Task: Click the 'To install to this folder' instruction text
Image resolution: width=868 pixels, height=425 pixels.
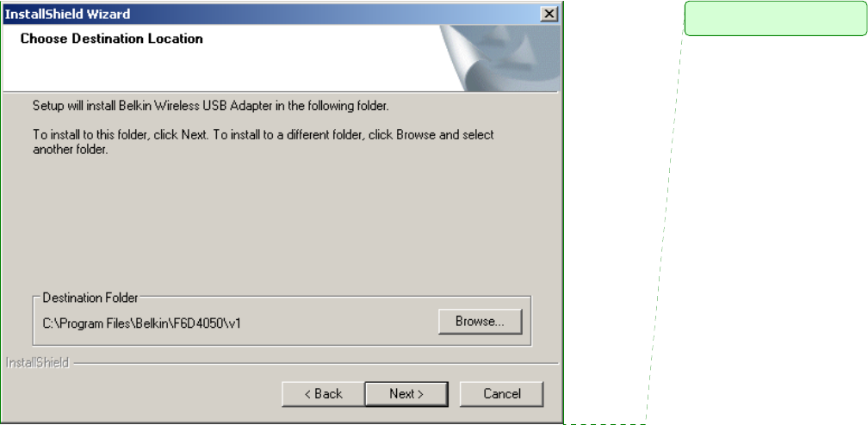Action: pos(263,134)
